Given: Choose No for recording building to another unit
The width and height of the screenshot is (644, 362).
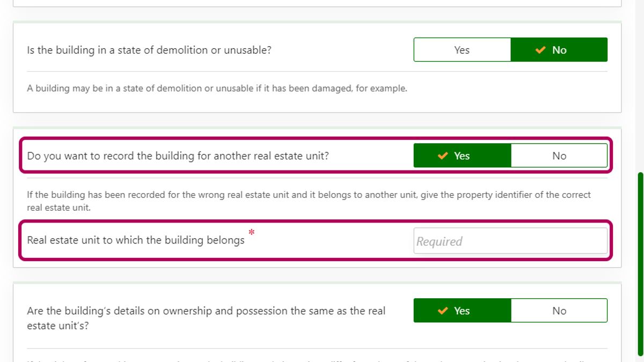Looking at the screenshot, I should point(559,156).
